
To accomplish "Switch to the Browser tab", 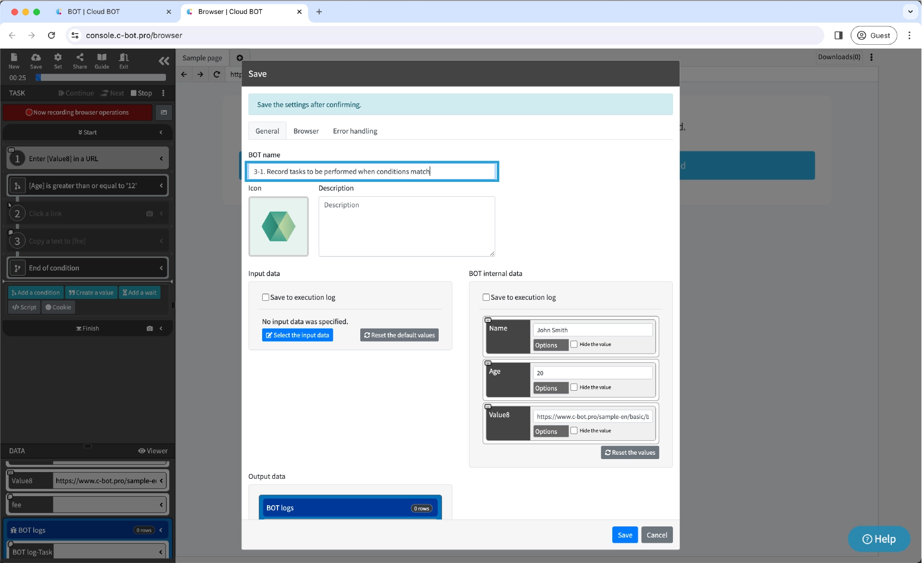I will (306, 131).
